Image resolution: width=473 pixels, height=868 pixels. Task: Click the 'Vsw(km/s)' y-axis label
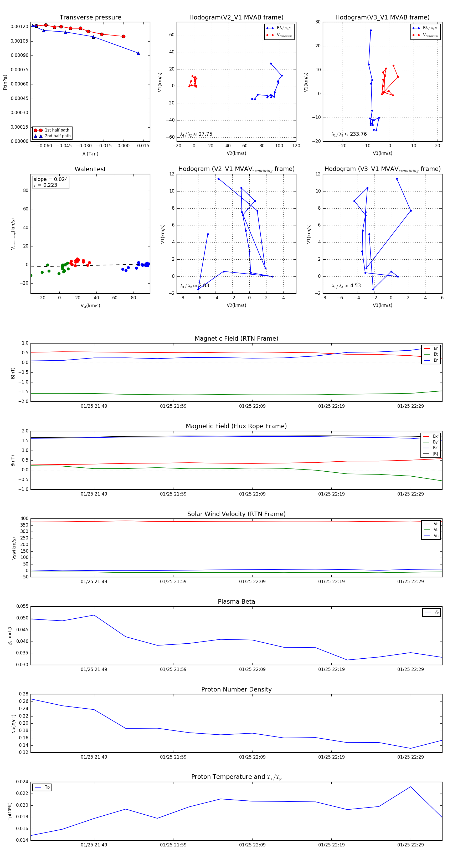(14, 548)
